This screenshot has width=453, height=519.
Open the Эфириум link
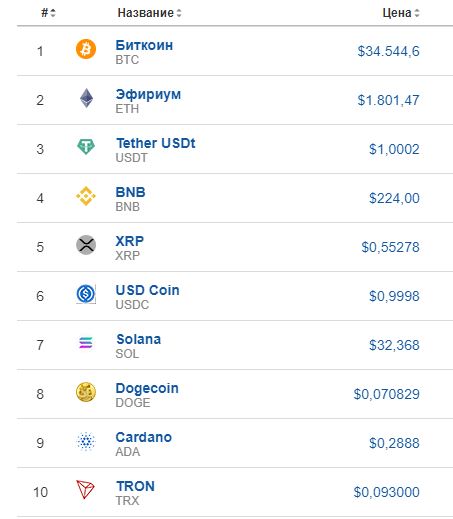pyautogui.click(x=148, y=94)
